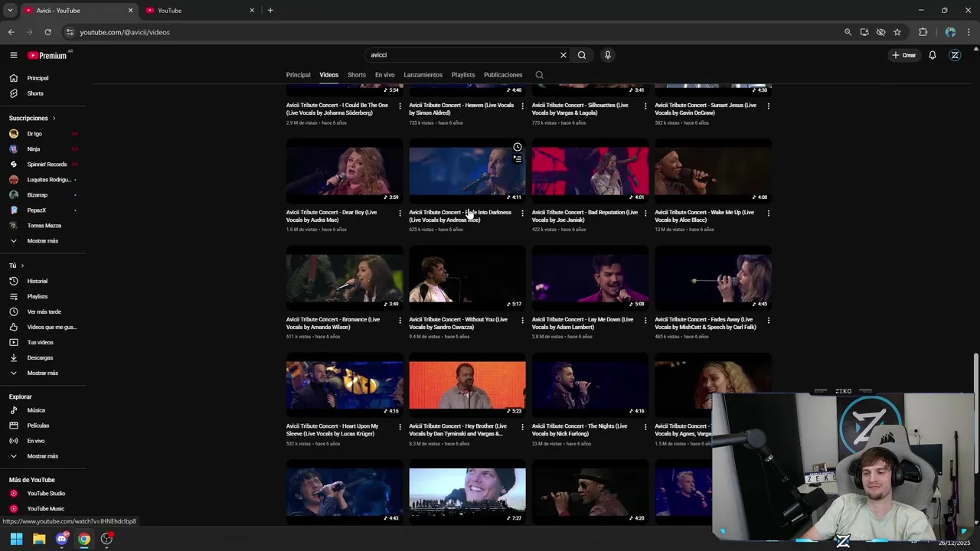Expand the Suscripciones section

point(32,119)
